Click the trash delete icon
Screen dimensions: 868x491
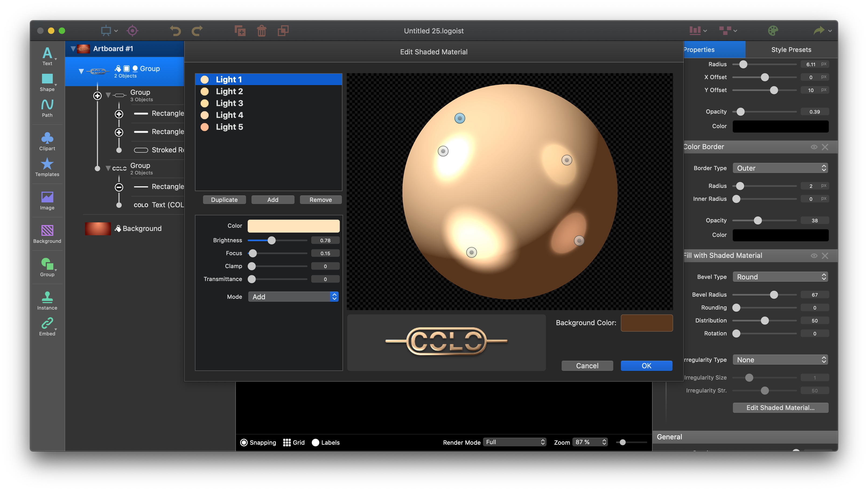(x=261, y=31)
